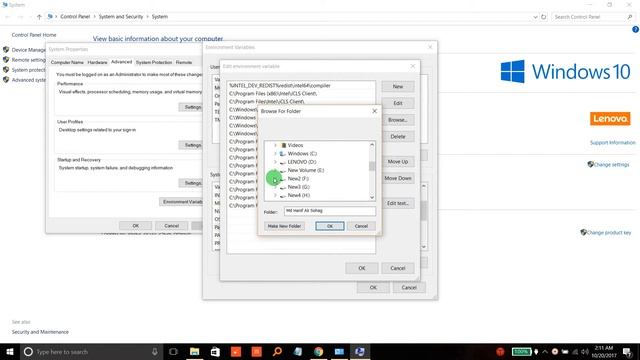Switch to Computer Name tab
640x360 pixels.
(67, 62)
